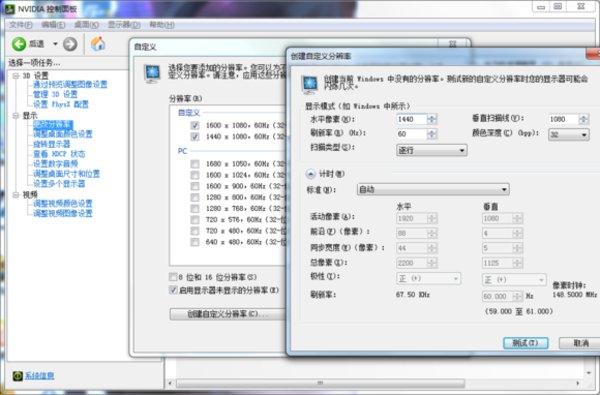Check the 720 x 480 resolution box
The height and width of the screenshot is (395, 600).
[195, 231]
